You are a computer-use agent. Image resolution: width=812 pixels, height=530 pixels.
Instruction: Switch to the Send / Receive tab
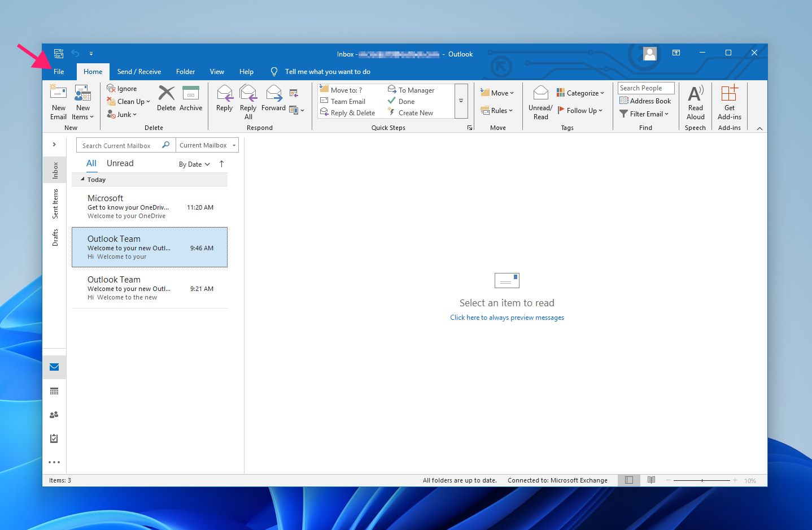pos(139,72)
